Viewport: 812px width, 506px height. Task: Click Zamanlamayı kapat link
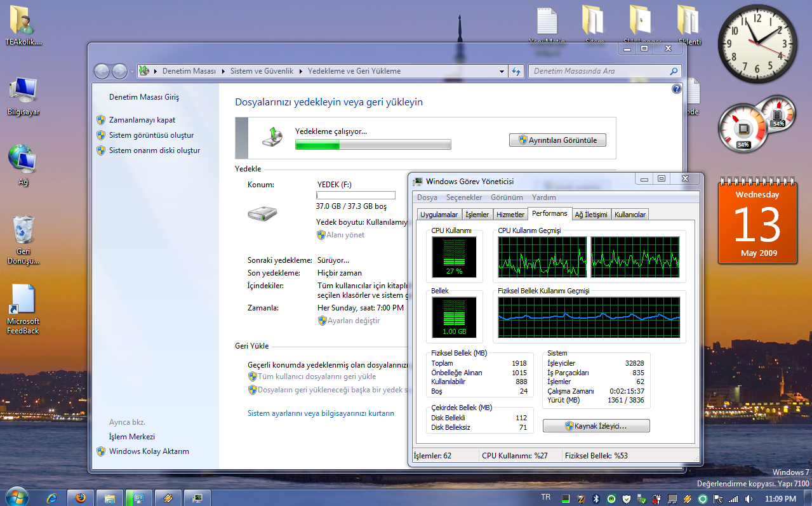[x=142, y=120]
